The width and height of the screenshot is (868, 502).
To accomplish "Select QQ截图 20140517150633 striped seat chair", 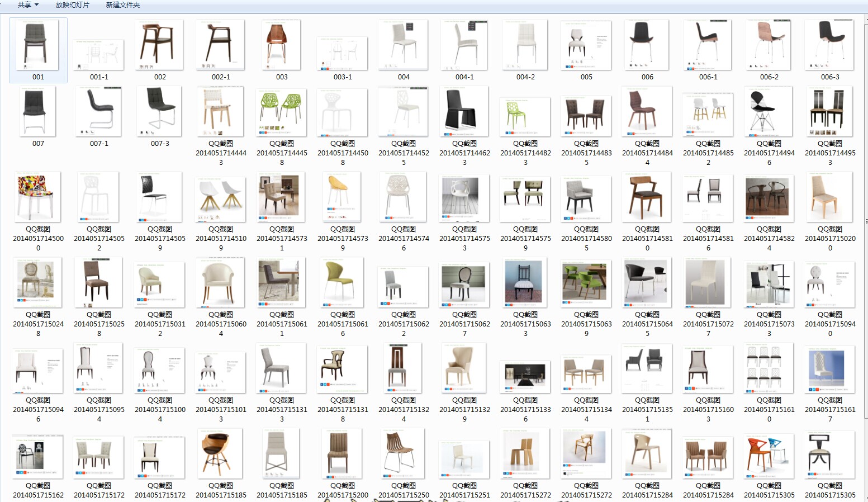I will 525,282.
